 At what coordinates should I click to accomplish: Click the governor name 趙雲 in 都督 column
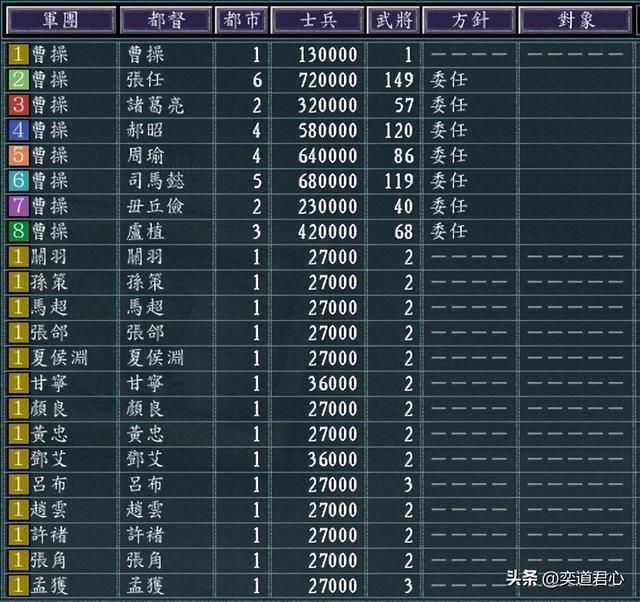coord(145,510)
